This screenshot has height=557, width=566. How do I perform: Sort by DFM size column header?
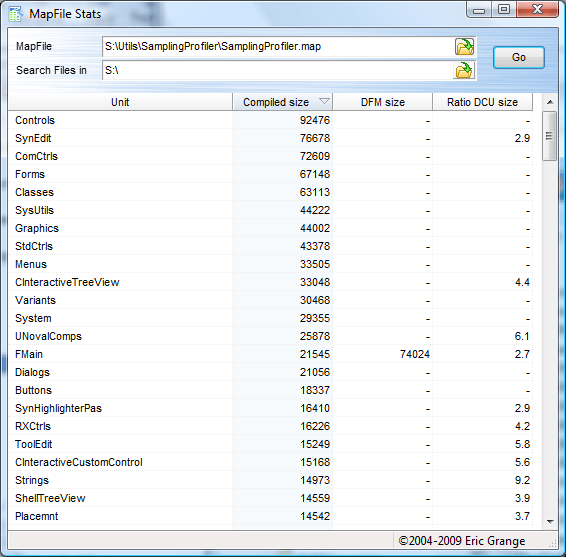(x=383, y=102)
